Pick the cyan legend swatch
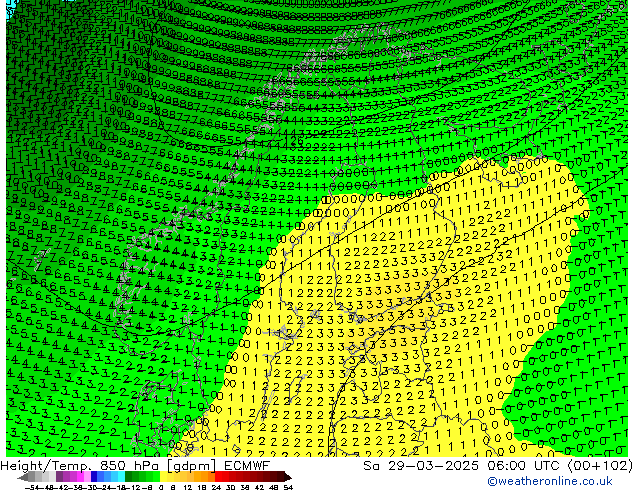The width and height of the screenshot is (634, 490). coord(121,477)
